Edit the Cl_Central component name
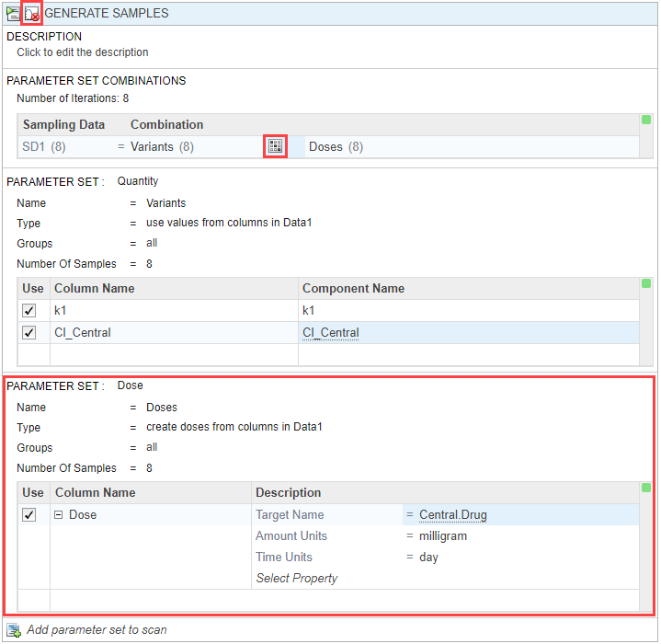 tap(331, 332)
